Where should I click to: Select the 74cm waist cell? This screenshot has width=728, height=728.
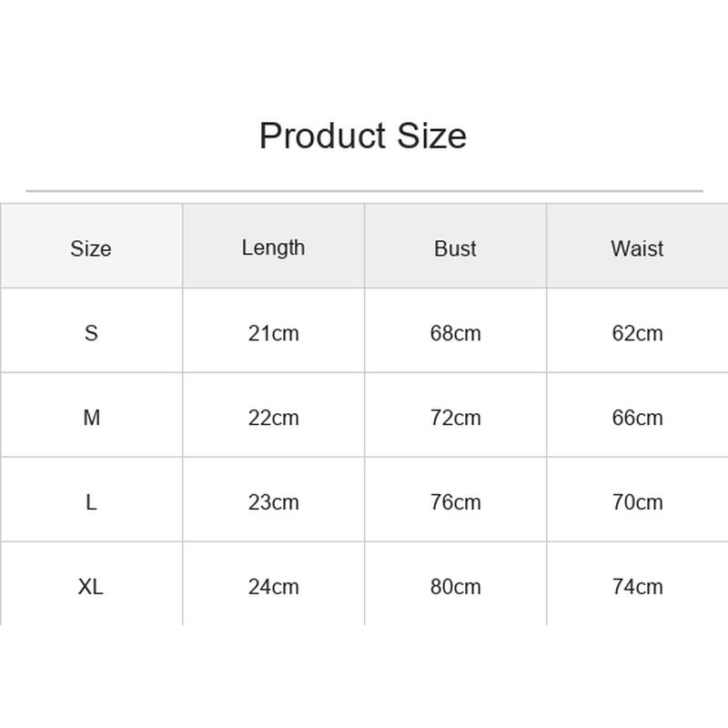638,586
